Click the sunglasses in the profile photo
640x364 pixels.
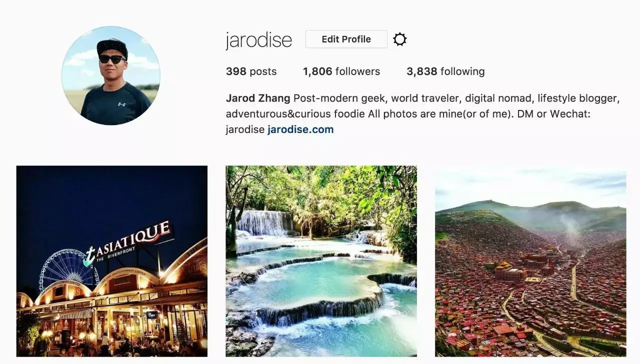pyautogui.click(x=111, y=59)
